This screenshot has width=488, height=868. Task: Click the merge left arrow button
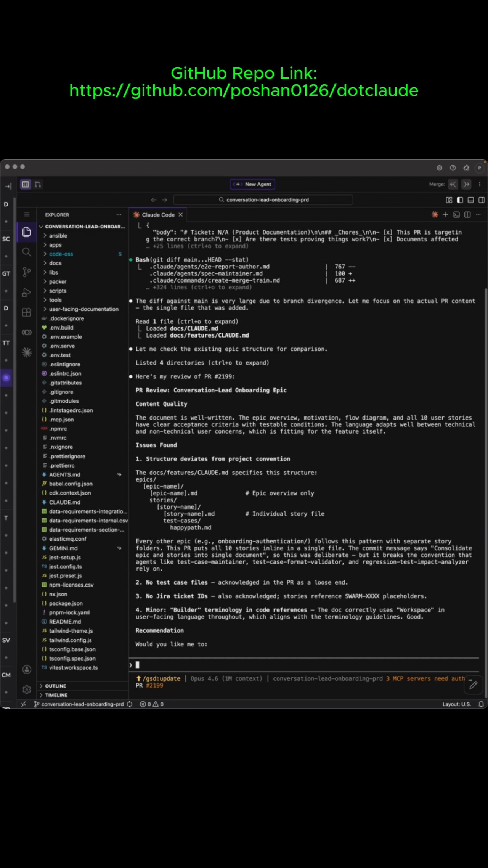453,184
